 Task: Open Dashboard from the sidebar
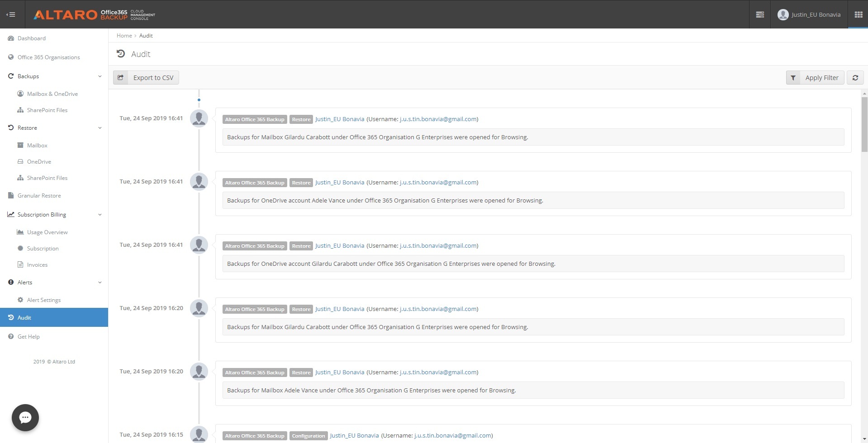31,38
